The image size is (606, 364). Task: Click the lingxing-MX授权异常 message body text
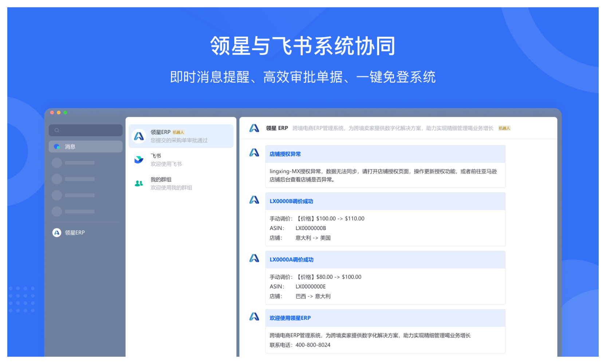tap(383, 175)
